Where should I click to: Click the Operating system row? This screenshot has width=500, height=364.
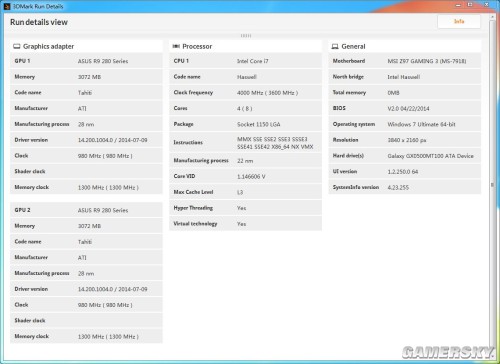click(405, 124)
